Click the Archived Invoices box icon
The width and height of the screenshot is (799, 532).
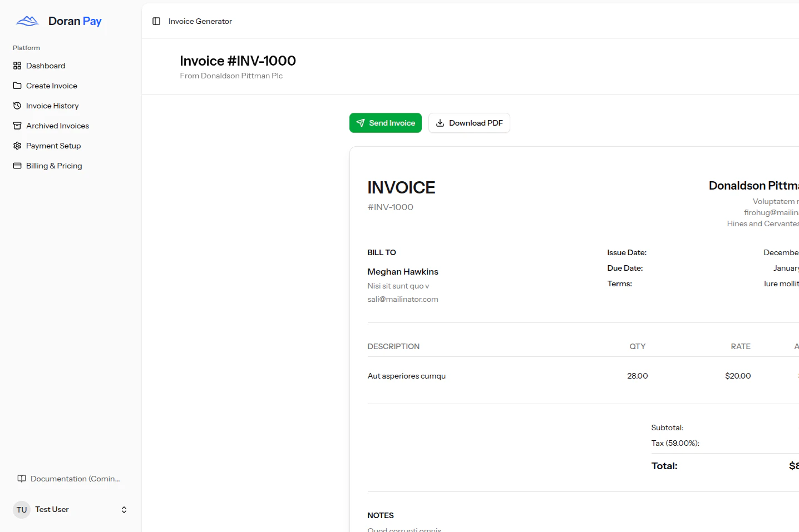[17, 126]
